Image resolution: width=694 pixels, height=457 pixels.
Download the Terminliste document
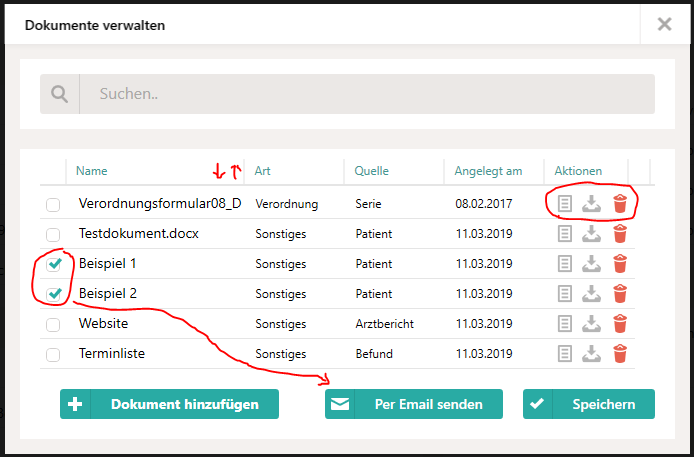pos(591,354)
